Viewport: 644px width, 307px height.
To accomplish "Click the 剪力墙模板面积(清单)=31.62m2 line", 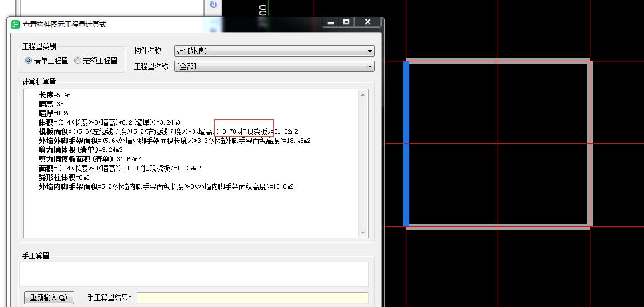I will coord(90,159).
